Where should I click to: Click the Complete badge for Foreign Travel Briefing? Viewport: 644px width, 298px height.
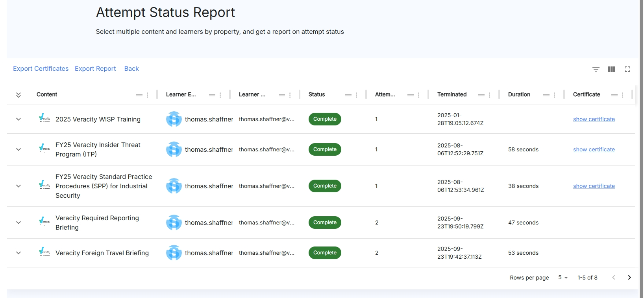click(x=325, y=253)
